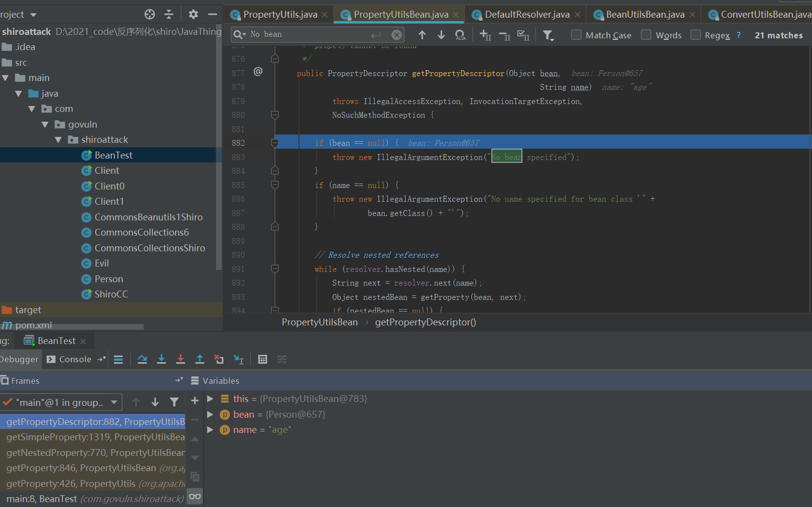Click the Force Step Into icon
The height and width of the screenshot is (507, 812).
pyautogui.click(x=181, y=359)
